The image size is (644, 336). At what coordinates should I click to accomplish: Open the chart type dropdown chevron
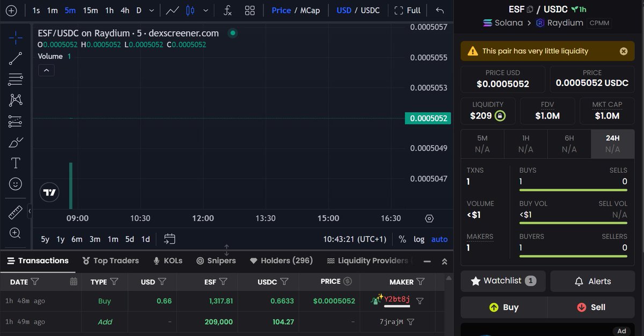click(206, 10)
